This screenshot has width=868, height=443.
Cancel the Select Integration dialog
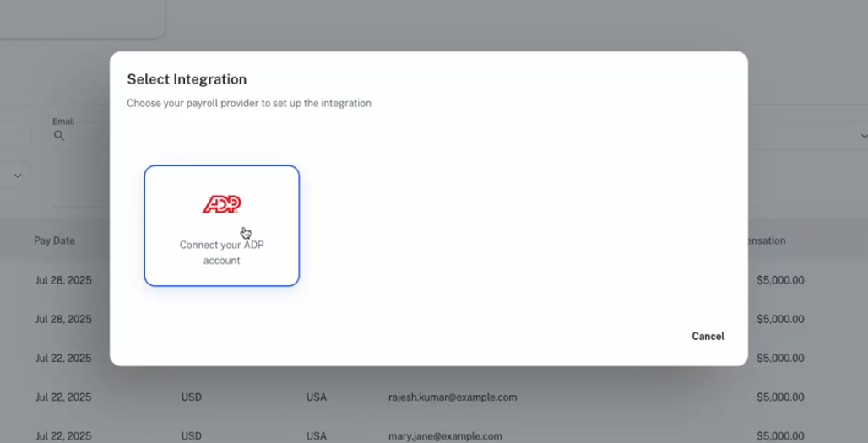[x=708, y=337]
